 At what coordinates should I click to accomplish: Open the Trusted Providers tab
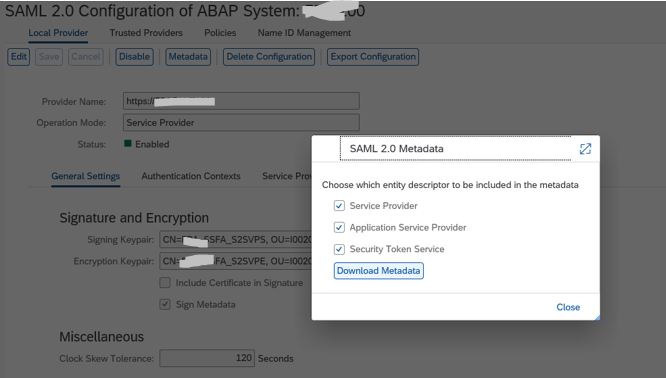click(146, 33)
